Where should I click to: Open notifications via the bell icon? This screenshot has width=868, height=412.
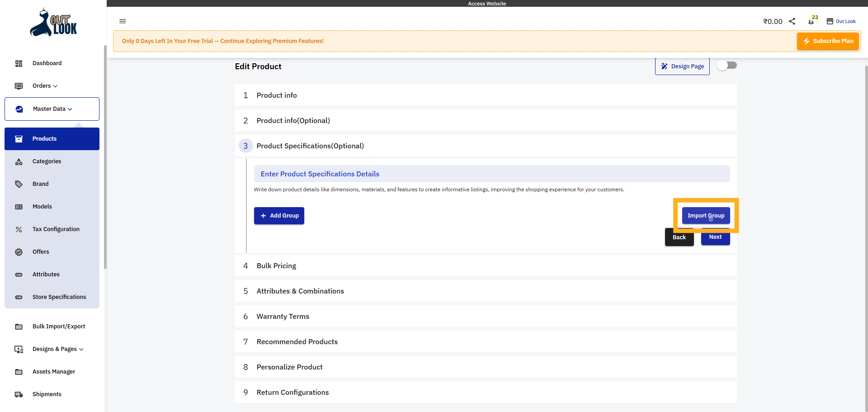pos(811,21)
